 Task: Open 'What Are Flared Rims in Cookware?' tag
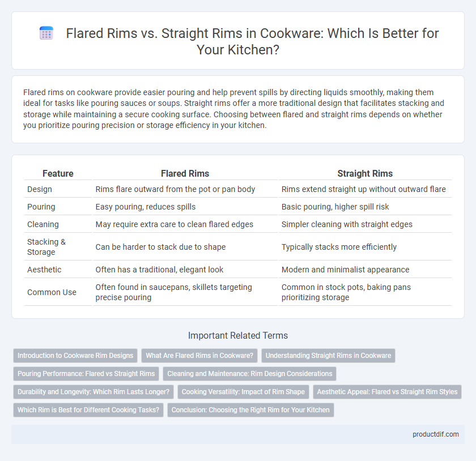pos(199,356)
